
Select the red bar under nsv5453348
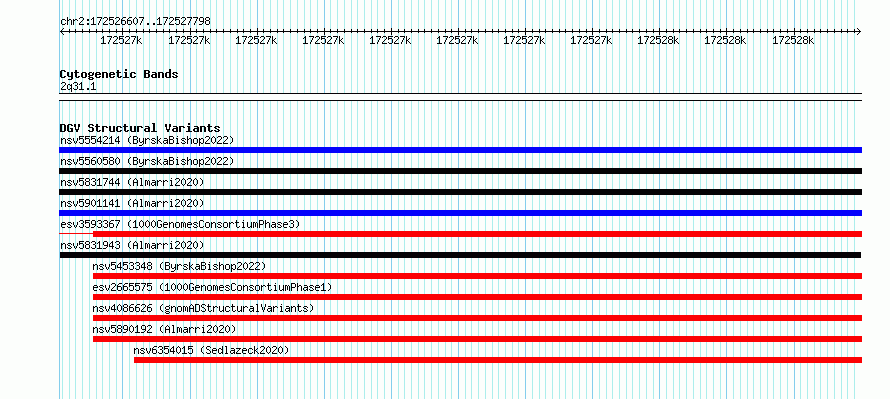[477, 276]
